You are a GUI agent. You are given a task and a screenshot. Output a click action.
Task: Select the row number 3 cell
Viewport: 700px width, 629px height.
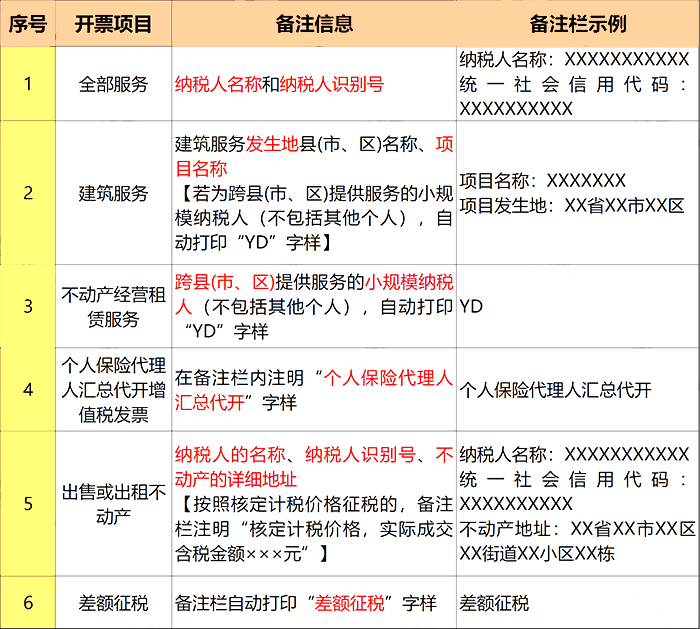coord(28,306)
